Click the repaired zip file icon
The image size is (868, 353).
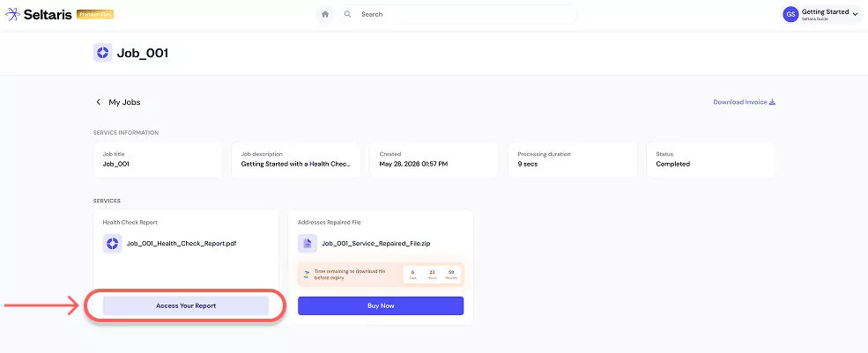coord(308,244)
